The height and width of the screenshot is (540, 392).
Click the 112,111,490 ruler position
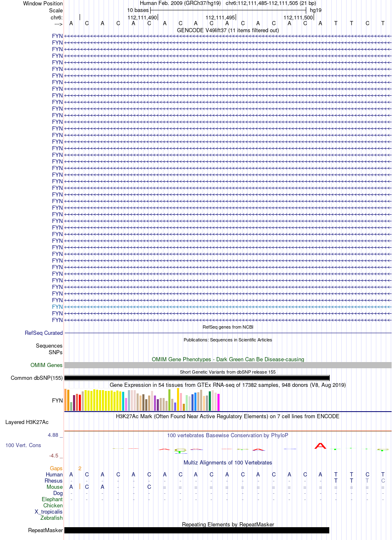coord(142,17)
